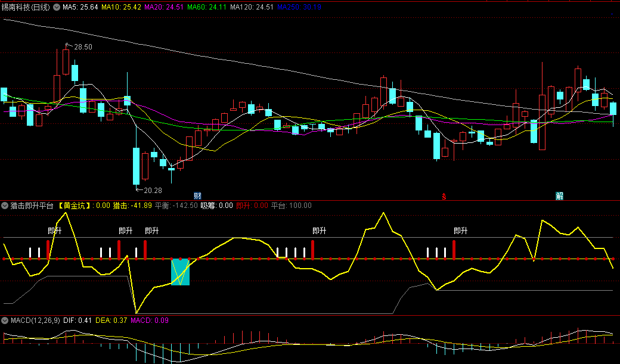Expand the menu arrow before 猎击即升平台
The image size is (620, 364).
5,206
